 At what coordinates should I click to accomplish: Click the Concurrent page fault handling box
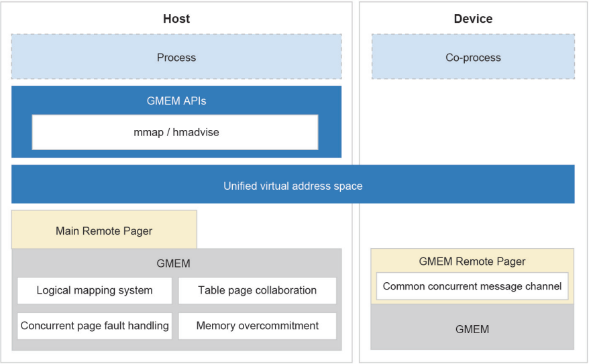[x=95, y=326]
